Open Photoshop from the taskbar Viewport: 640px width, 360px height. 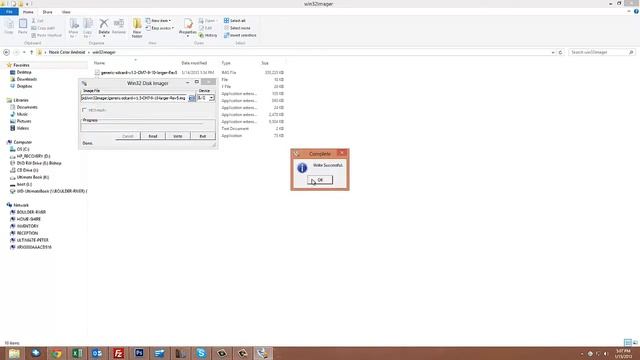click(139, 353)
